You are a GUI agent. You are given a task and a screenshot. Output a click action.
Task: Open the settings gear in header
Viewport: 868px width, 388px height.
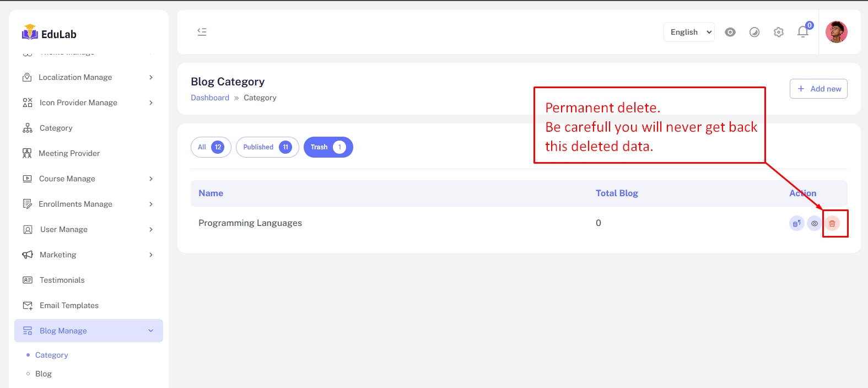coord(779,32)
